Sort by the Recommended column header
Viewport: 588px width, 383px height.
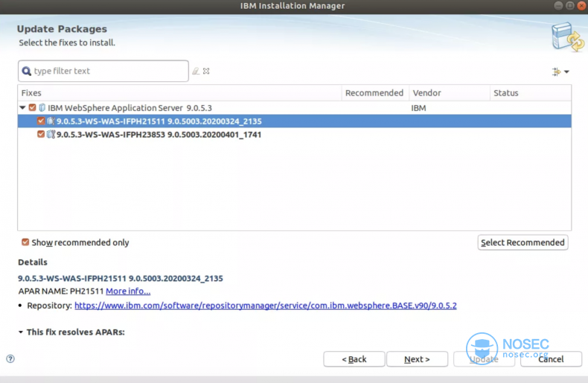pyautogui.click(x=375, y=92)
